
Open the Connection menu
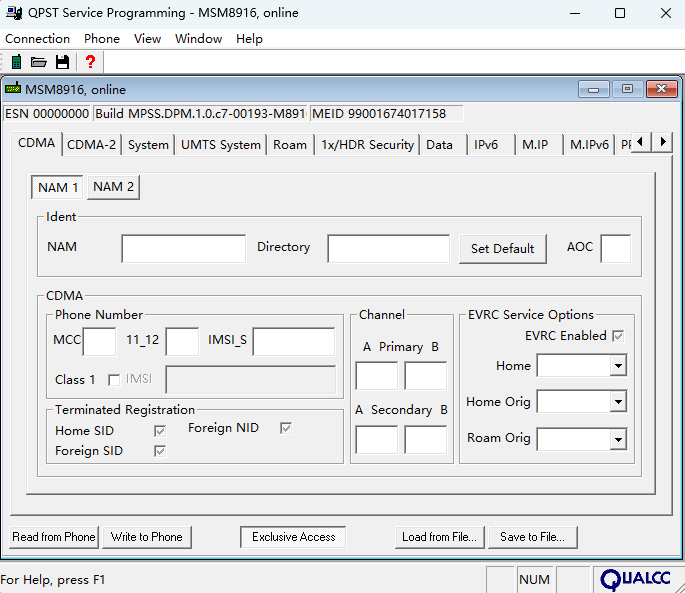coord(38,39)
